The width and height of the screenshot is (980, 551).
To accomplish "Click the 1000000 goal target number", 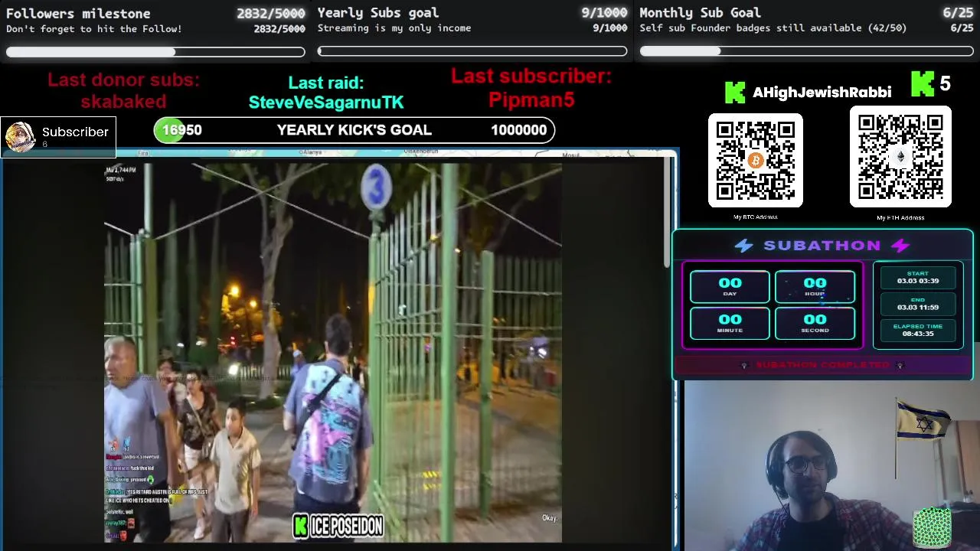I will point(518,130).
